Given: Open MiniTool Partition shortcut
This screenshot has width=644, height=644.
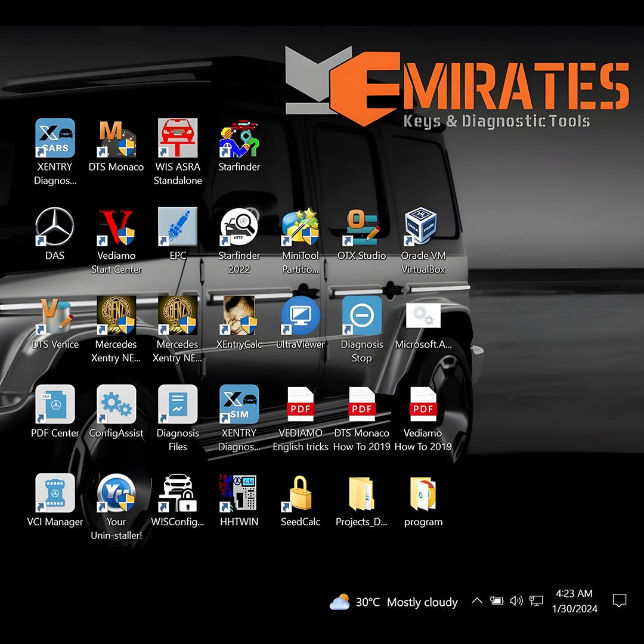Looking at the screenshot, I should point(300,227).
